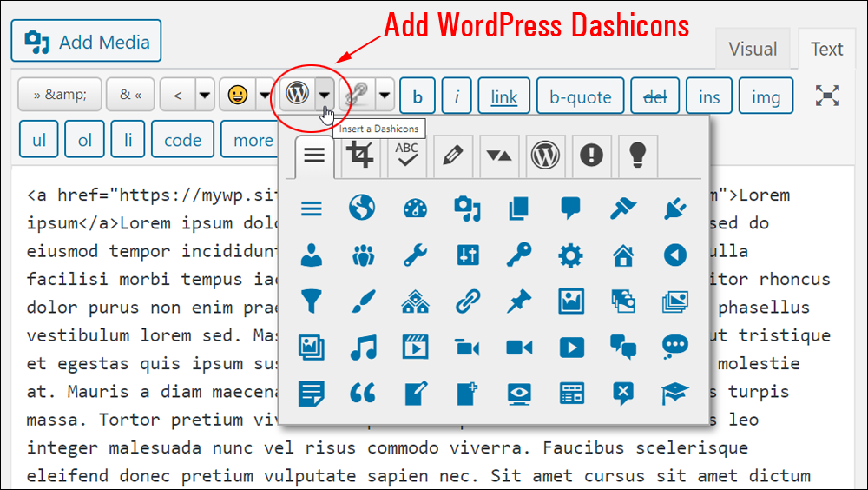Insert the users group dashicon
This screenshot has width=868, height=490.
click(x=363, y=255)
